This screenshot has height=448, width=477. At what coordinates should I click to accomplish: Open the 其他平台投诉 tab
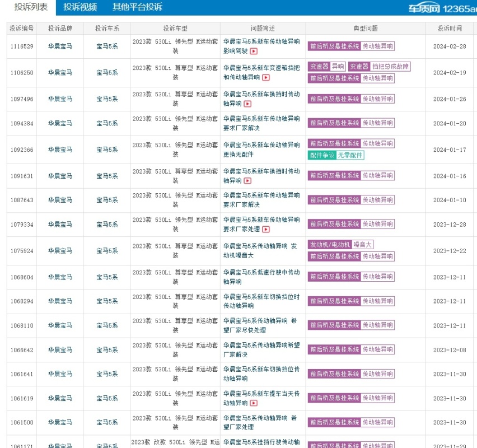click(x=137, y=7)
